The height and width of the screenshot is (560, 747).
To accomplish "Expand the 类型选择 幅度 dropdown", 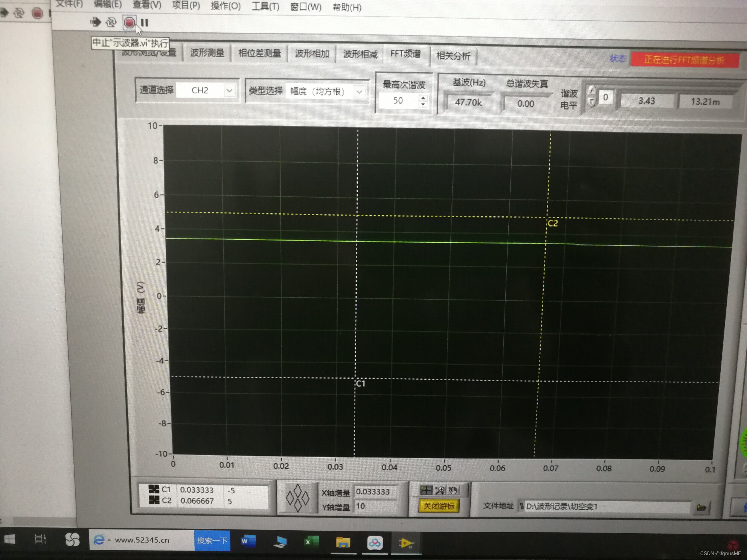I will coord(359,92).
